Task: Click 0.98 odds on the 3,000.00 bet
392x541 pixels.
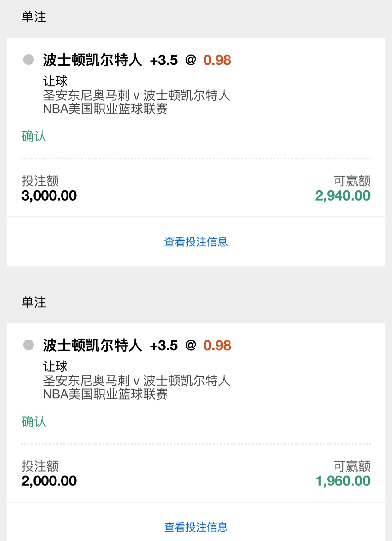Action: pos(217,60)
